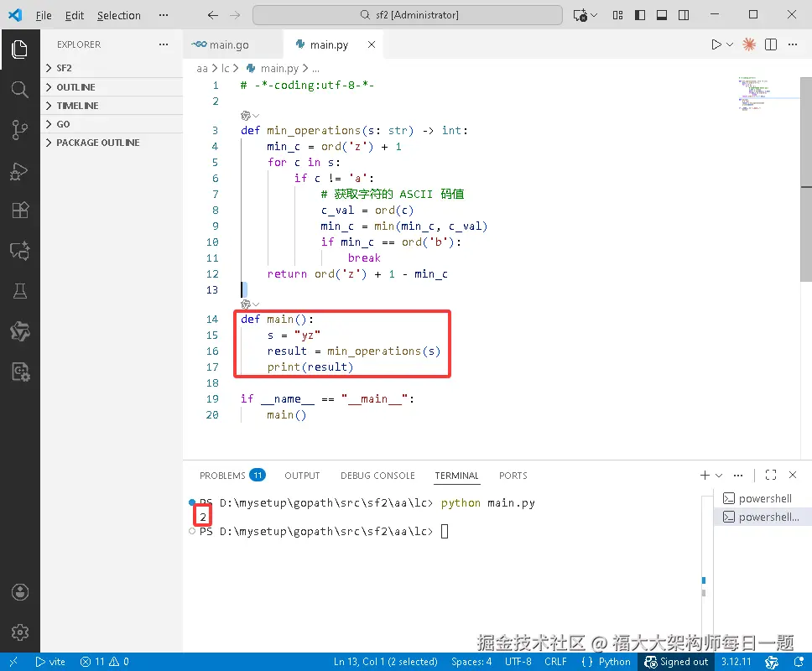This screenshot has width=812, height=671.
Task: Open Explorer Views and More Actions ellipsis
Action: 164,44
